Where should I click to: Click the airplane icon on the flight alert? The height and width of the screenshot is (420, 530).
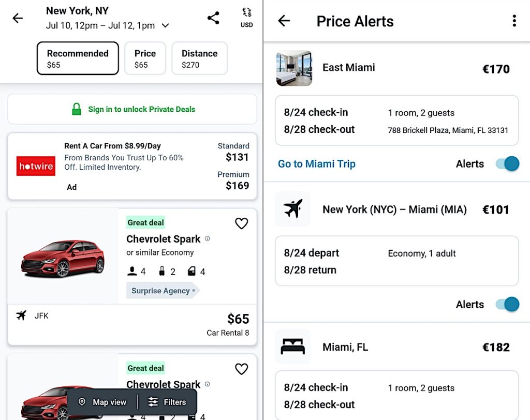[293, 209]
